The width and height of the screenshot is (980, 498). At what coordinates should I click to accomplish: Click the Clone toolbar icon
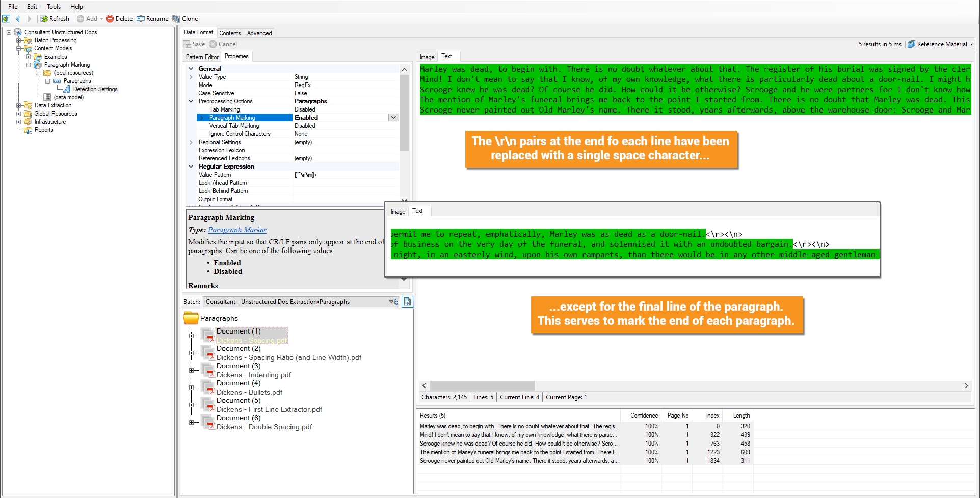(x=176, y=19)
